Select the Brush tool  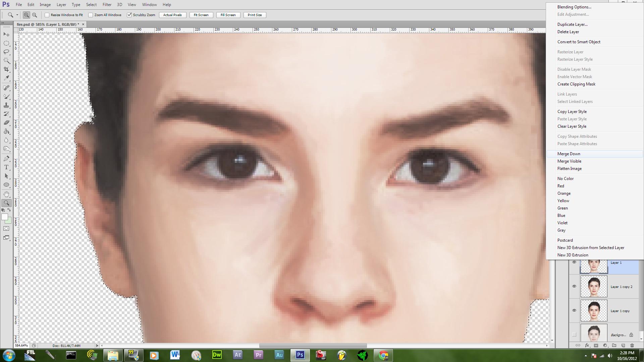coord(6,97)
